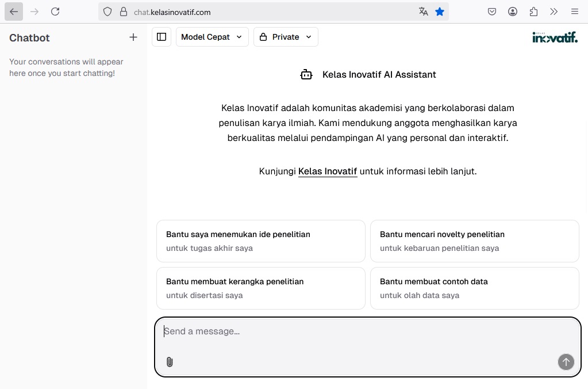588x389 pixels.
Task: Select 'Bantu saya menemukan ide penelitian' suggestion
Action: pos(260,241)
